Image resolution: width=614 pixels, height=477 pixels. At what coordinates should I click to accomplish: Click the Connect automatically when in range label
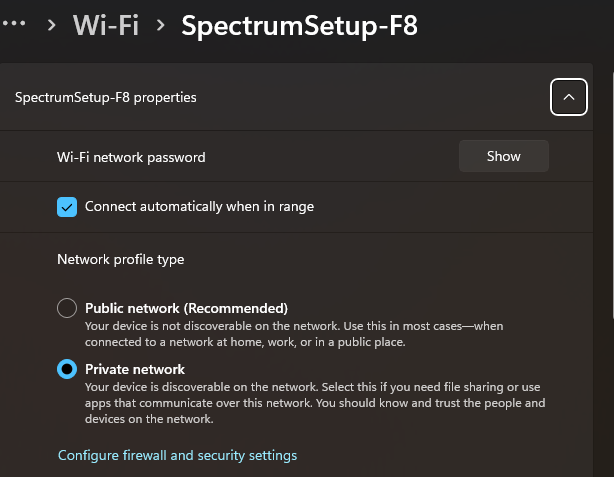point(199,207)
